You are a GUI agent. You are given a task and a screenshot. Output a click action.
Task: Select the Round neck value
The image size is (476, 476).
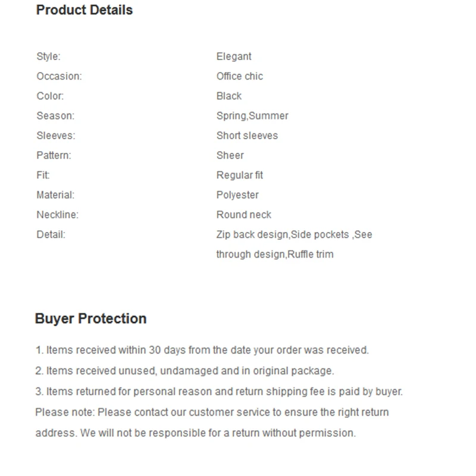coord(244,215)
